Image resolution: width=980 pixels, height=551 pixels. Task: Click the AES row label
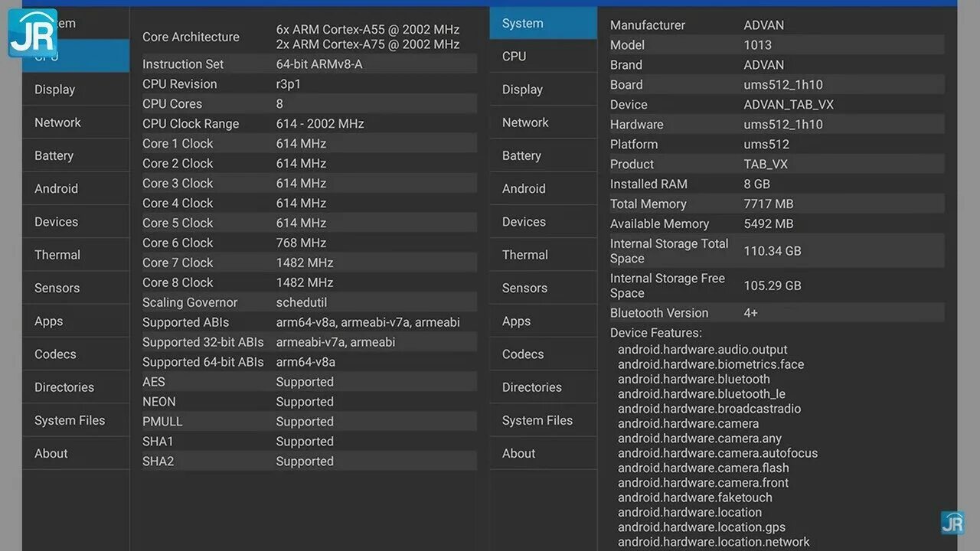coord(154,382)
